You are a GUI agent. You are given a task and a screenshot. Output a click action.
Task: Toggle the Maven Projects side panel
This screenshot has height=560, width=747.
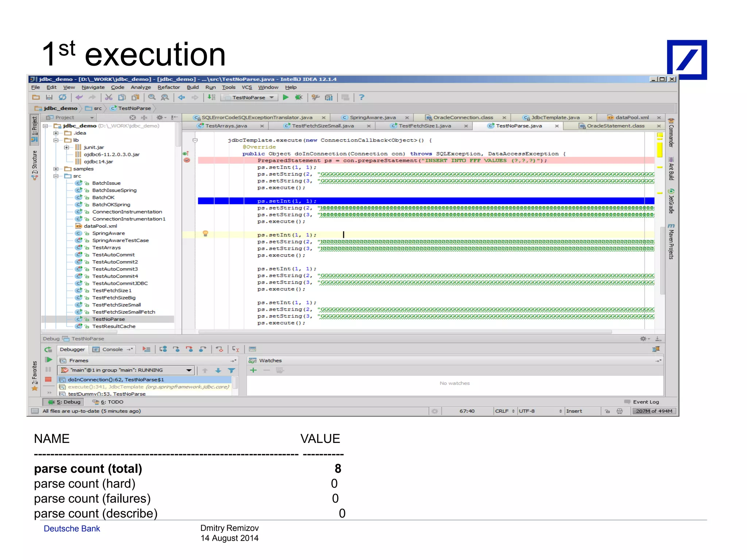[671, 241]
